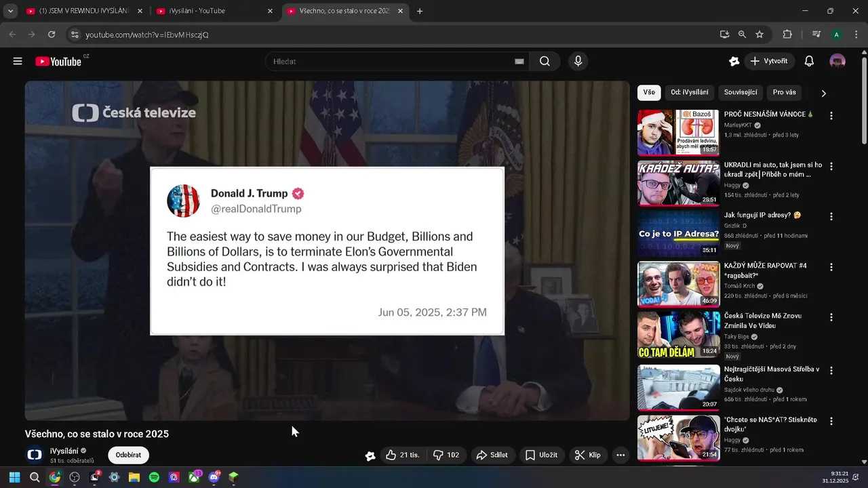Select the Související filter chip
The image size is (868, 488).
[x=741, y=92]
